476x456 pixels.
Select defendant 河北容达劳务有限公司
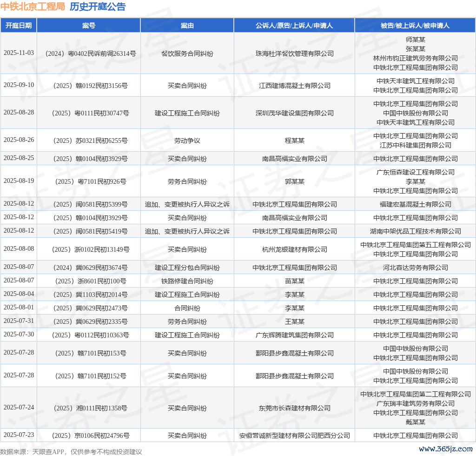(x=415, y=268)
